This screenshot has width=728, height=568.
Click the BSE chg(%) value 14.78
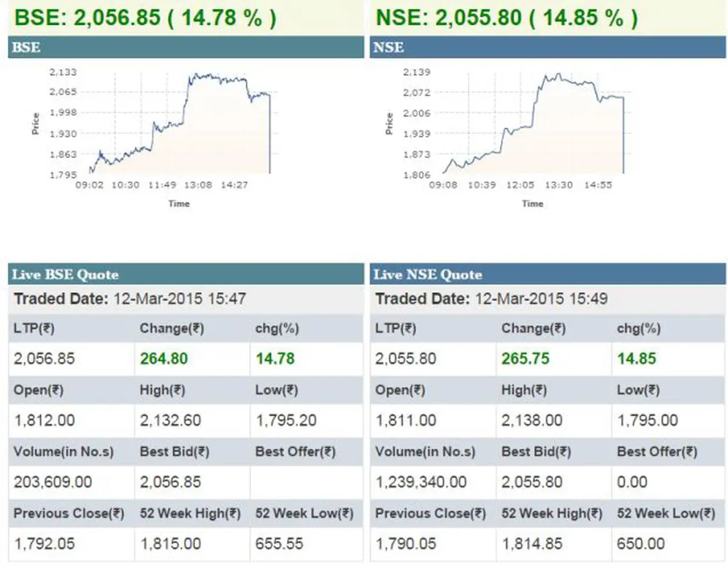pos(275,359)
